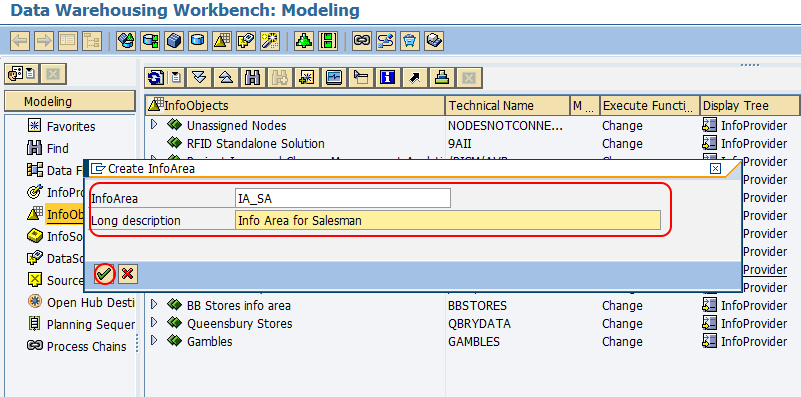The image size is (801, 397).
Task: Collapse all nodes with double up arrow icon
Action: tap(226, 78)
